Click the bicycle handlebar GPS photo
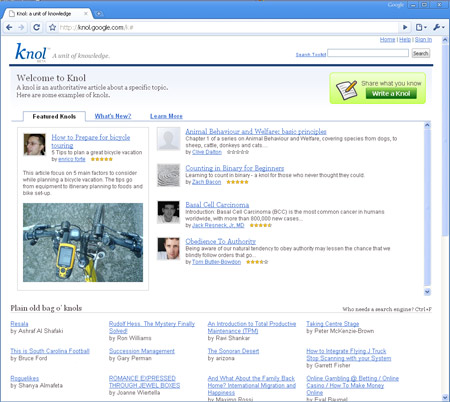Screen dimensions: 450x402 [83, 242]
